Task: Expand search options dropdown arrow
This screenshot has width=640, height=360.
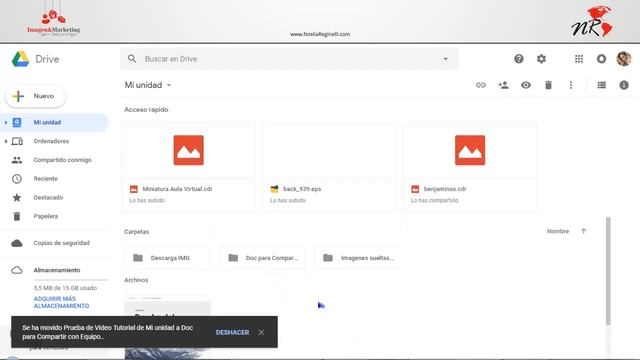Action: point(445,59)
